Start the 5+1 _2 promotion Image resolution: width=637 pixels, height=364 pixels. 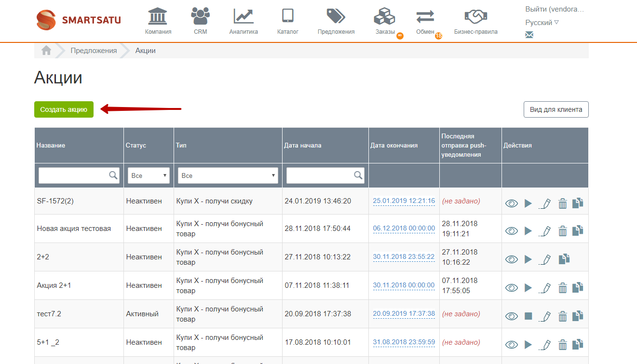(x=528, y=345)
